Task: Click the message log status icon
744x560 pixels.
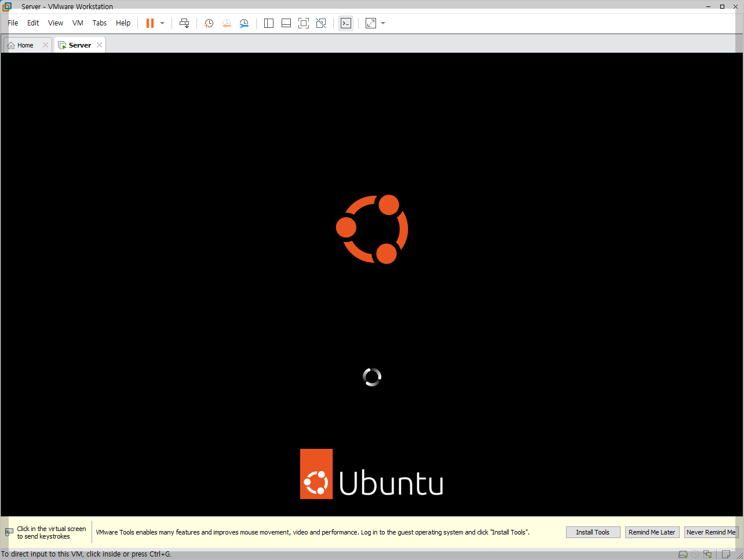Action: pos(725,554)
